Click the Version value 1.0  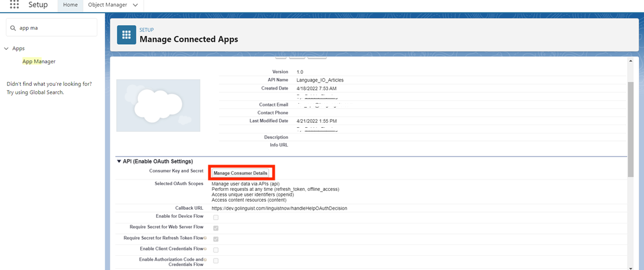[x=300, y=72]
